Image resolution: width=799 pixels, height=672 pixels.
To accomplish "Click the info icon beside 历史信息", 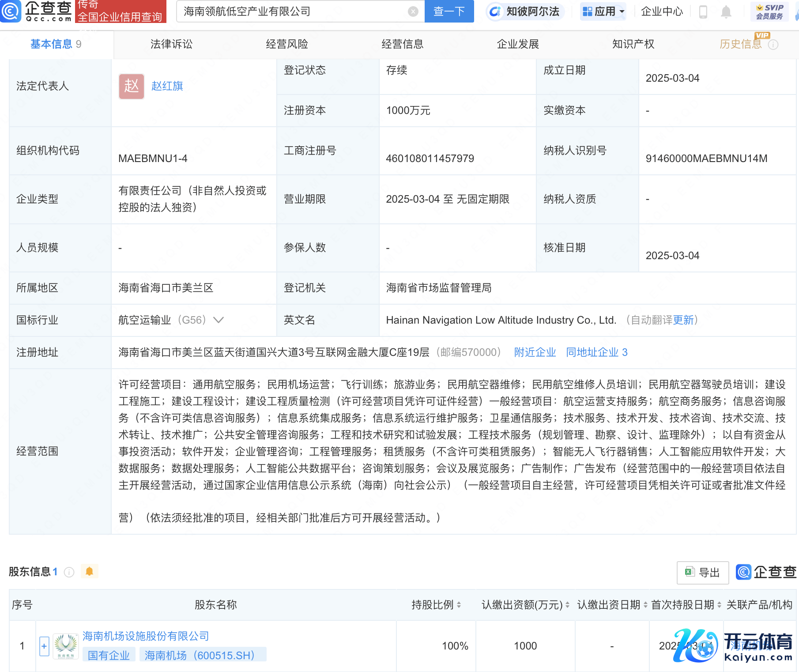I will click(x=773, y=45).
